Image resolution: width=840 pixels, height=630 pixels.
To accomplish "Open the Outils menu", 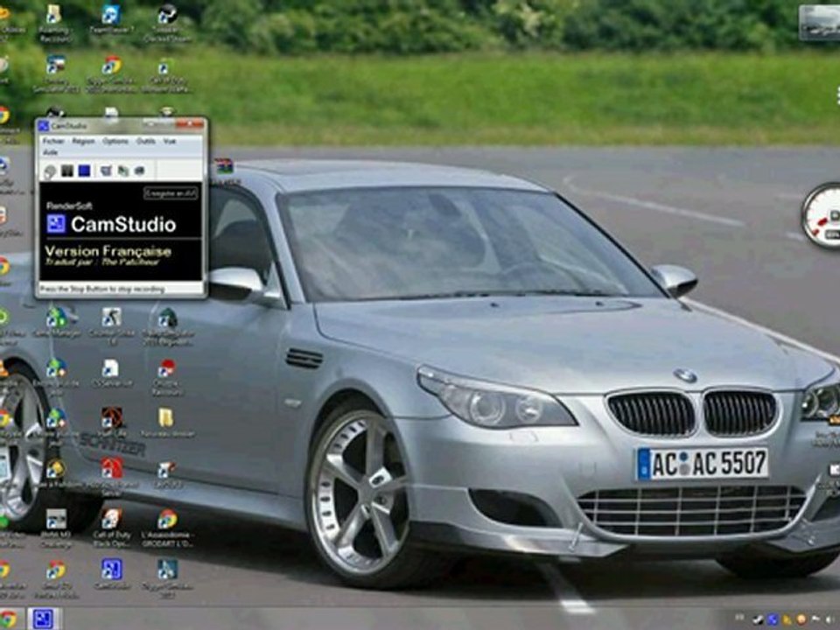I will click(x=146, y=141).
